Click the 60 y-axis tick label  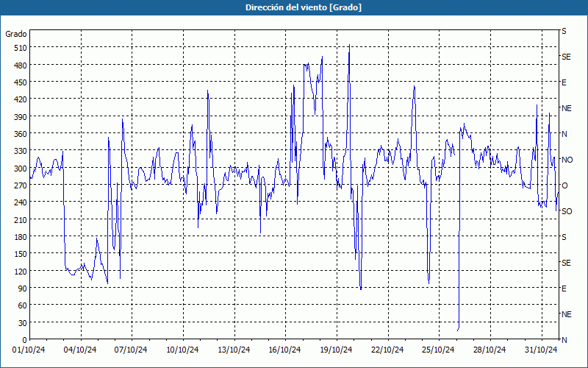click(22, 305)
